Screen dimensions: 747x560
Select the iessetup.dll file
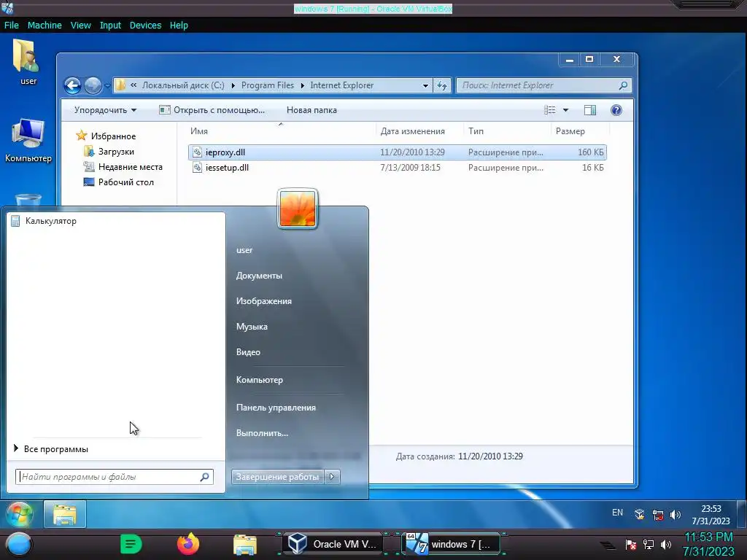pyautogui.click(x=398, y=168)
